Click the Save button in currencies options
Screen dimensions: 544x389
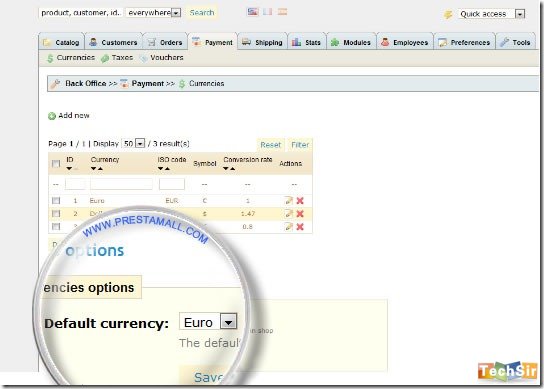pyautogui.click(x=208, y=377)
